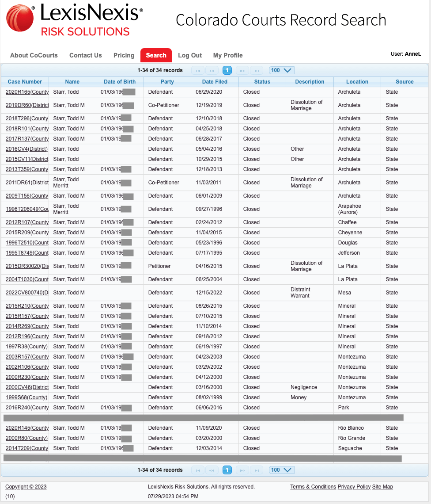This screenshot has height=504, width=431.
Task: Select the Pricing menu item
Action: click(124, 55)
